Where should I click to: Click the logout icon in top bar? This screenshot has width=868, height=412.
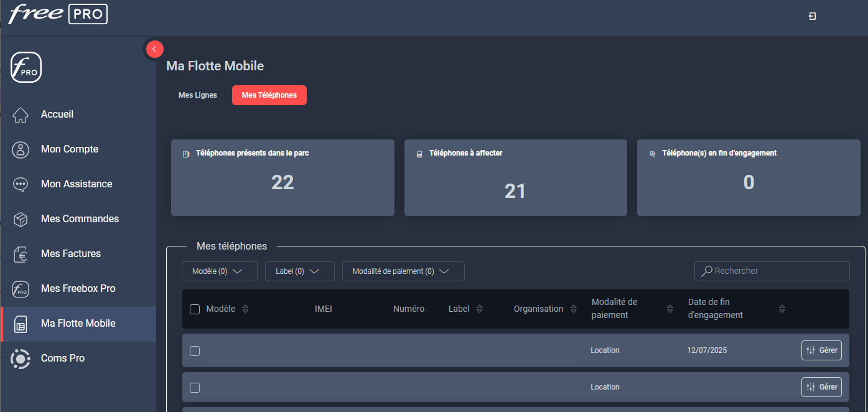click(812, 16)
